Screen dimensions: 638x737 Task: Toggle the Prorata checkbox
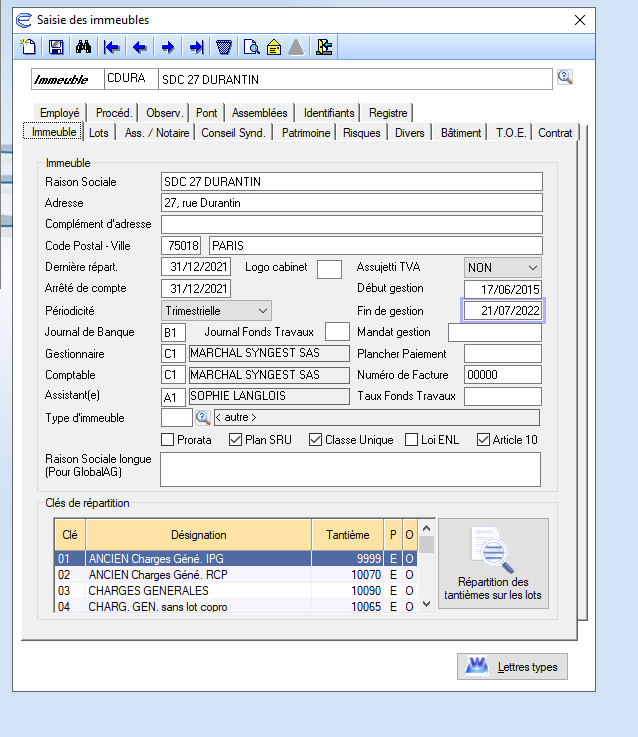[167, 439]
